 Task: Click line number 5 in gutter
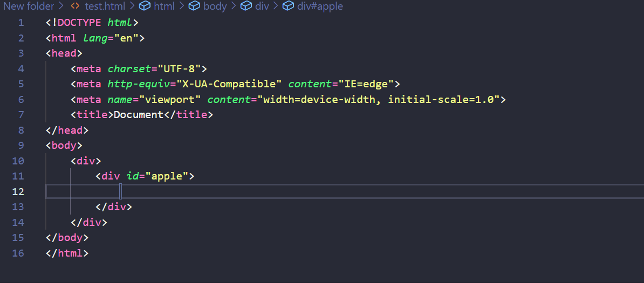point(21,84)
